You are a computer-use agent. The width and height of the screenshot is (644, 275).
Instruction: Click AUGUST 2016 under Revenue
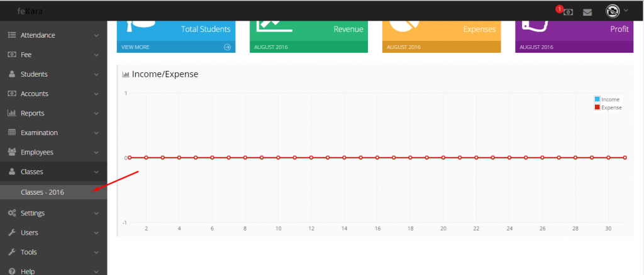click(271, 47)
